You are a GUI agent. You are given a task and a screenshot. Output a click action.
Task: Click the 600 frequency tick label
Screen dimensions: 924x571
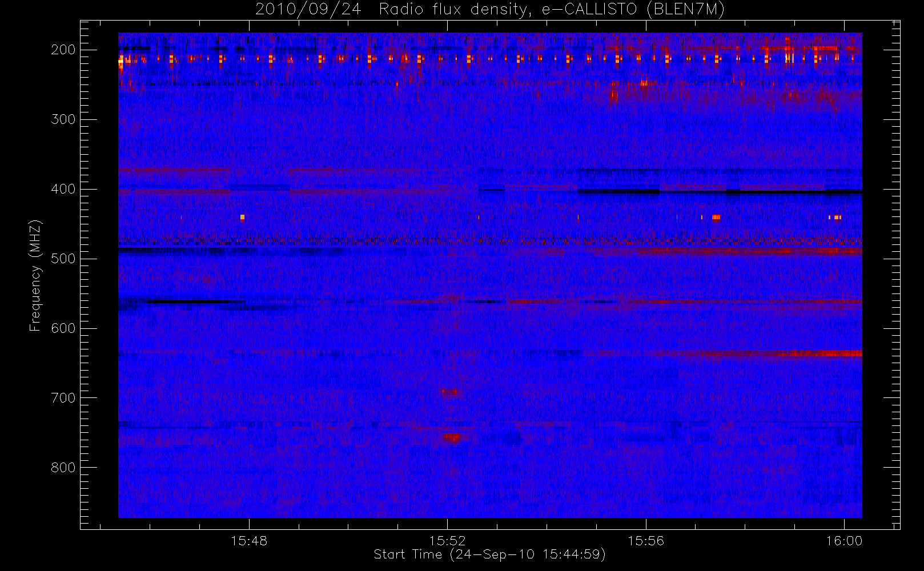[63, 328]
